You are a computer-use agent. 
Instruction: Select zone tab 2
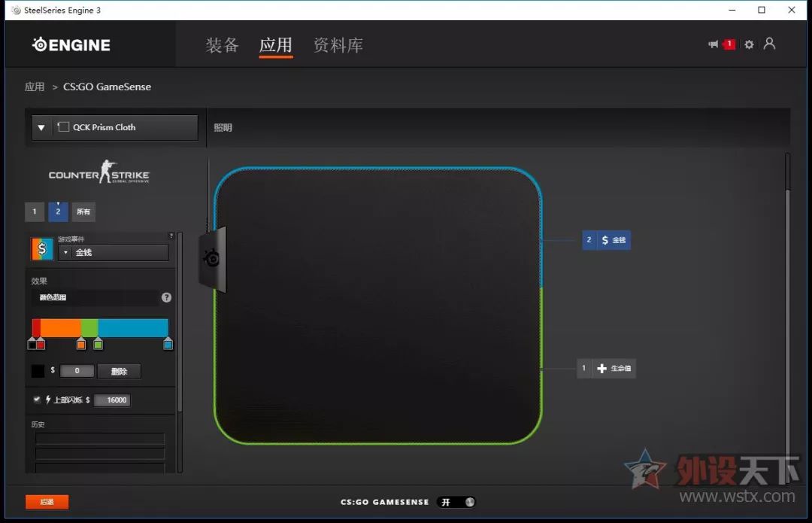(x=58, y=211)
